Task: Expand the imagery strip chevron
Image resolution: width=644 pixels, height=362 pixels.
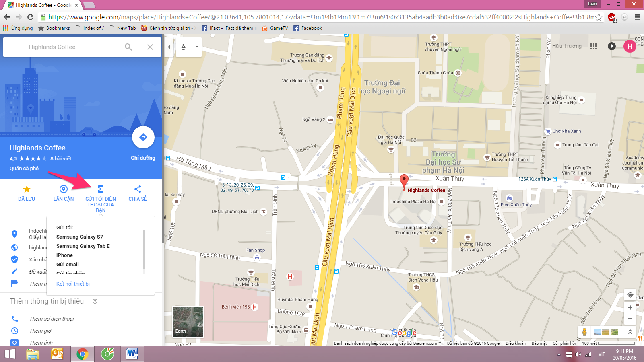Action: click(630, 332)
